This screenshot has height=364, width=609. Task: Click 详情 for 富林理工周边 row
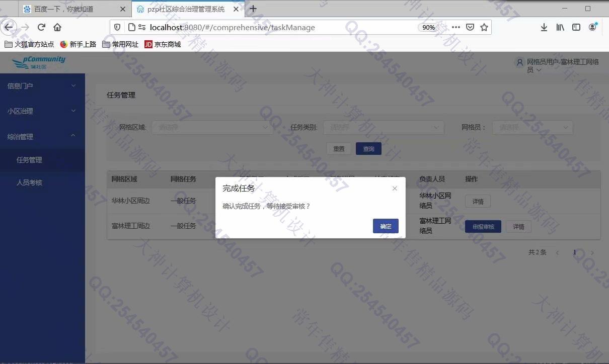point(518,227)
